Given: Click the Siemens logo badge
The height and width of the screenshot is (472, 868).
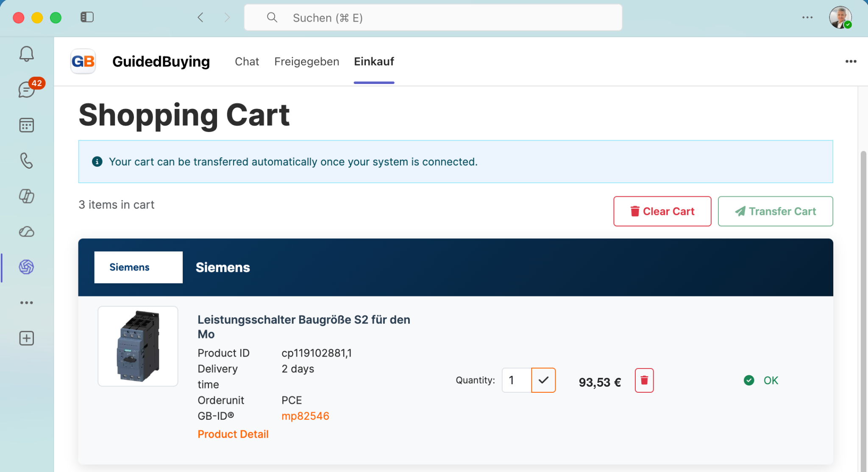Looking at the screenshot, I should 139,267.
